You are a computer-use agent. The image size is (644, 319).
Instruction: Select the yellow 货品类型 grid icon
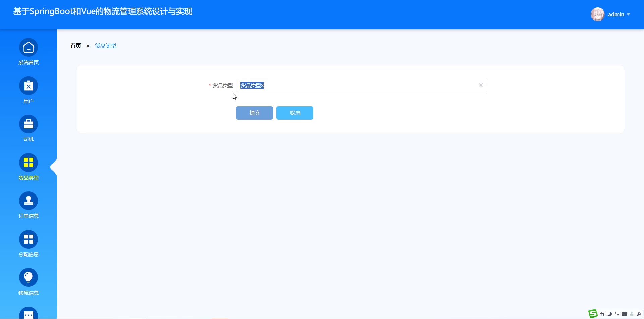(x=29, y=163)
